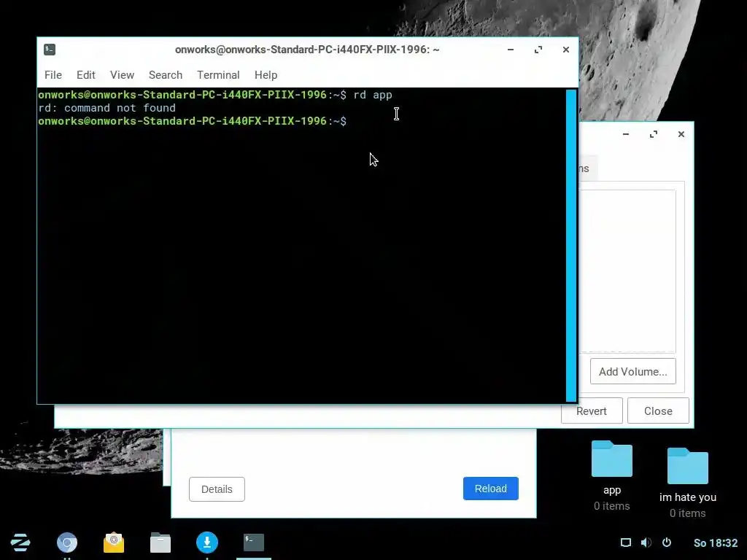Open the Terminal menu
747x560 pixels.
[218, 75]
